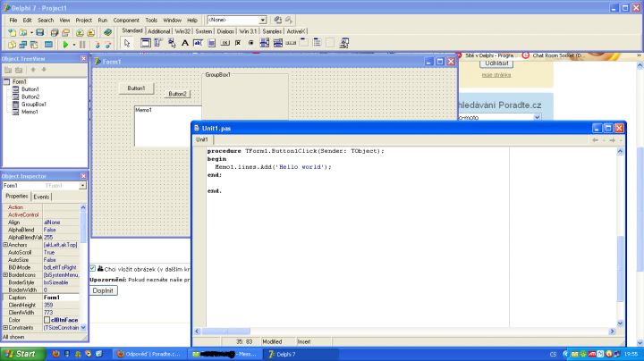
Task: Click the Caption property value field
Action: tap(61, 298)
